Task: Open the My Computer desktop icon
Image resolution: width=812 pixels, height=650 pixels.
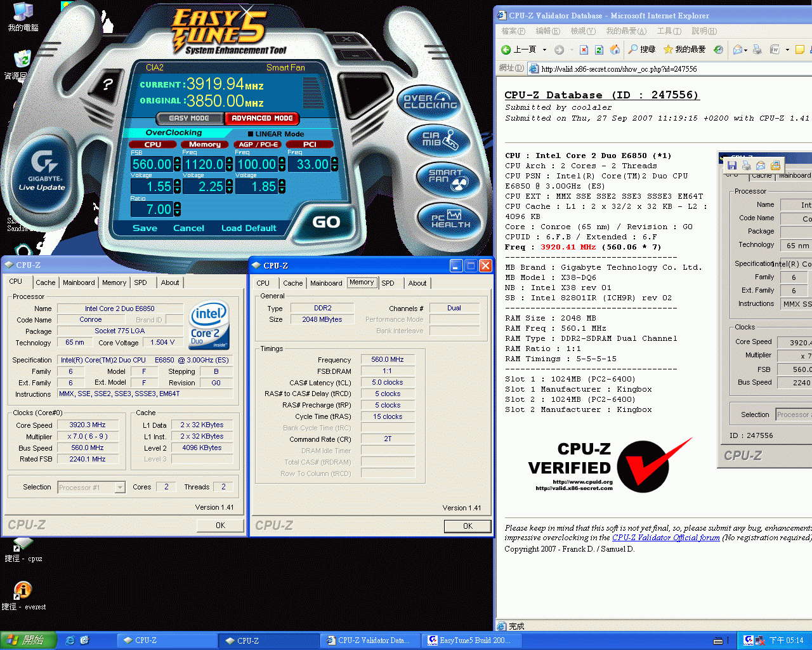Action: point(23,17)
